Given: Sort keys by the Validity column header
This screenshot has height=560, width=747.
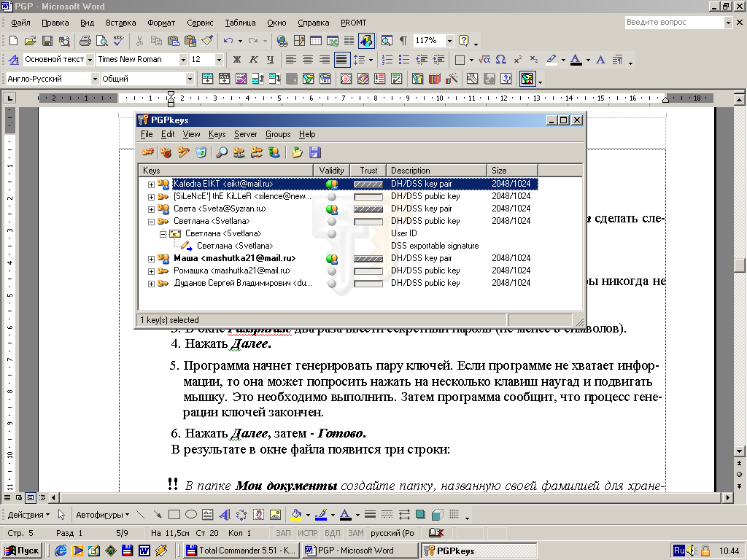Looking at the screenshot, I should [332, 171].
